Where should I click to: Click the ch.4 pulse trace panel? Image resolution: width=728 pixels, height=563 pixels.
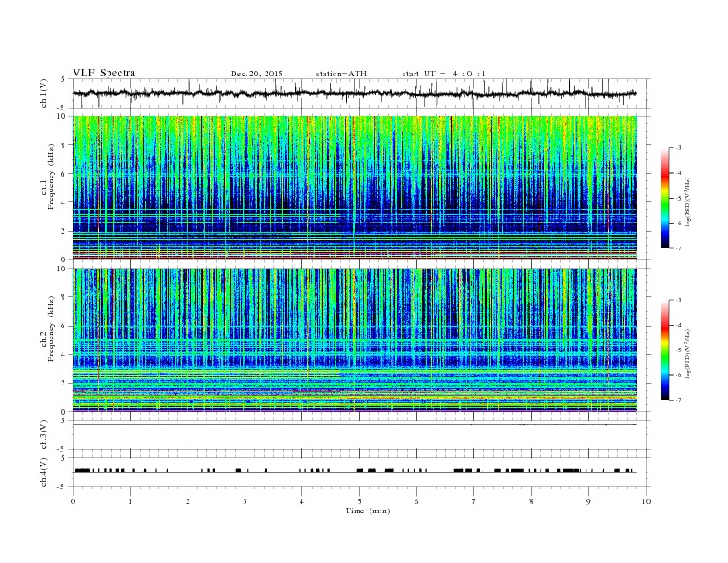361,472
